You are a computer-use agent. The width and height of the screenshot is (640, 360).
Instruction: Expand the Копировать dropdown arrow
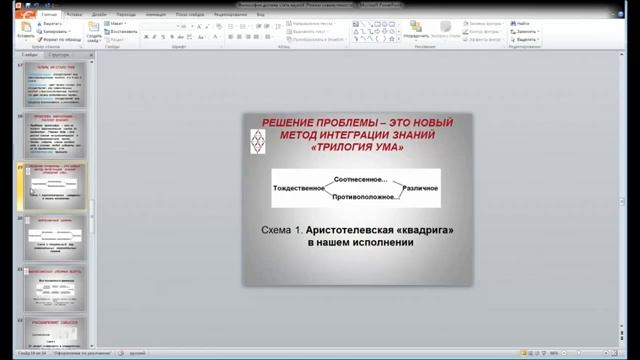pos(70,31)
